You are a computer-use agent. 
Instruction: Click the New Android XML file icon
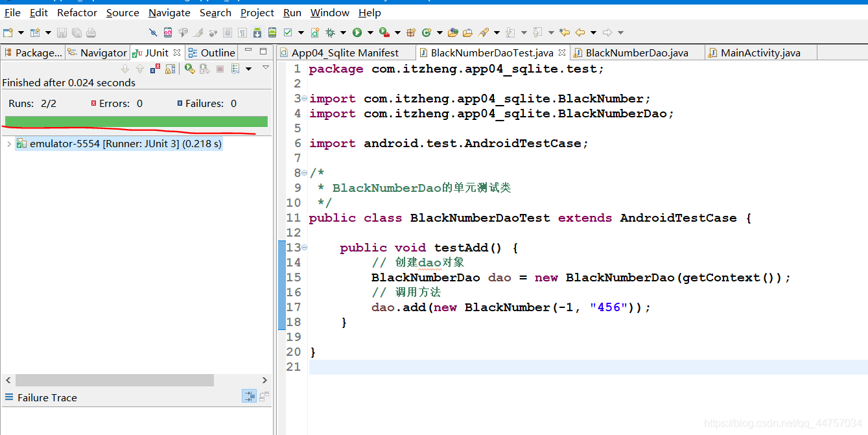(314, 32)
